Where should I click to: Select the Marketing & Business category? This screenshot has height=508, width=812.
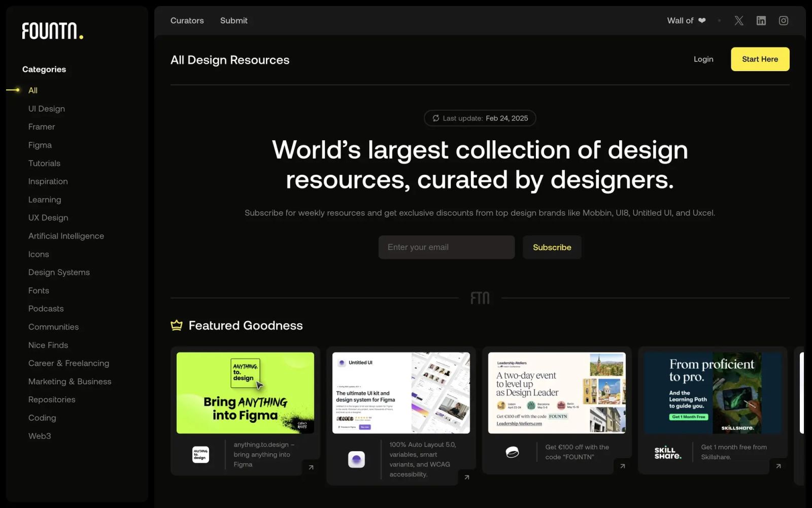click(x=70, y=382)
